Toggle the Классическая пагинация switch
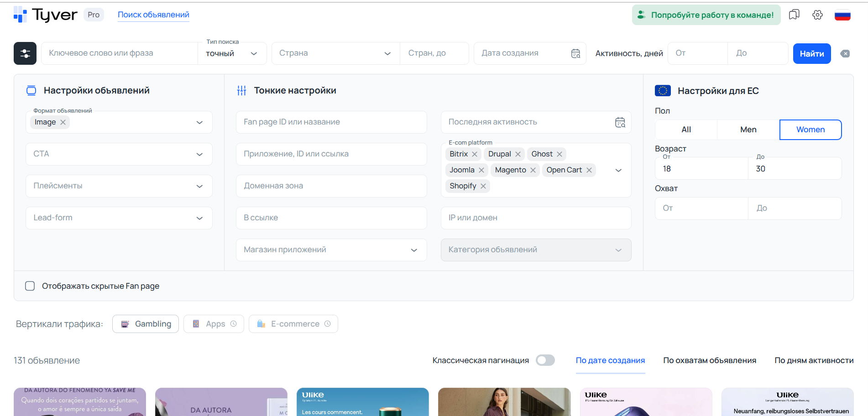This screenshot has width=868, height=416. [x=545, y=360]
